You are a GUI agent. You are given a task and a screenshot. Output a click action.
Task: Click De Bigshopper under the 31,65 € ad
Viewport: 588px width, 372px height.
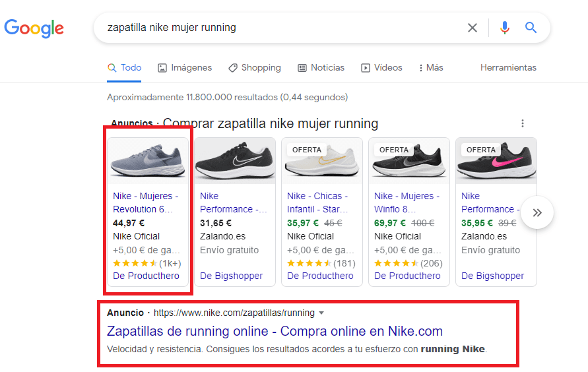tap(231, 276)
